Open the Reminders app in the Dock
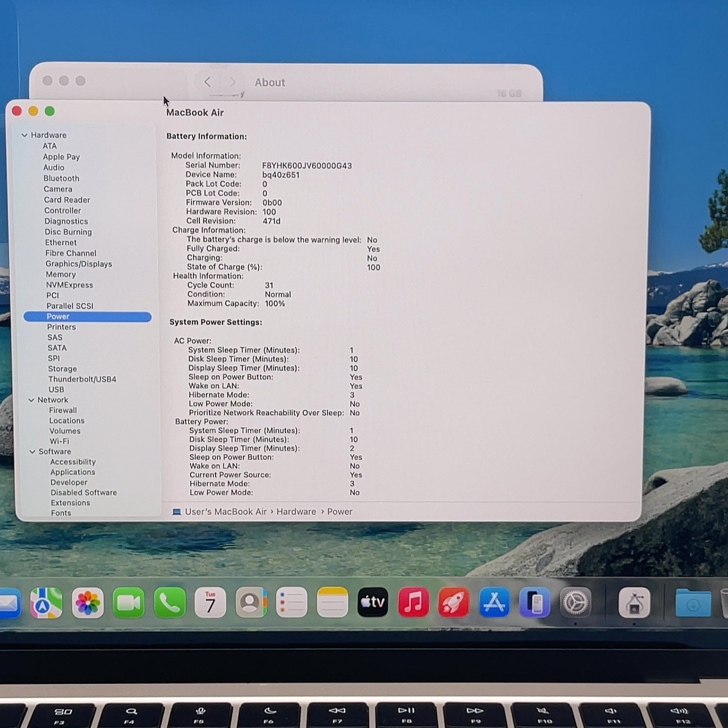 point(292,602)
